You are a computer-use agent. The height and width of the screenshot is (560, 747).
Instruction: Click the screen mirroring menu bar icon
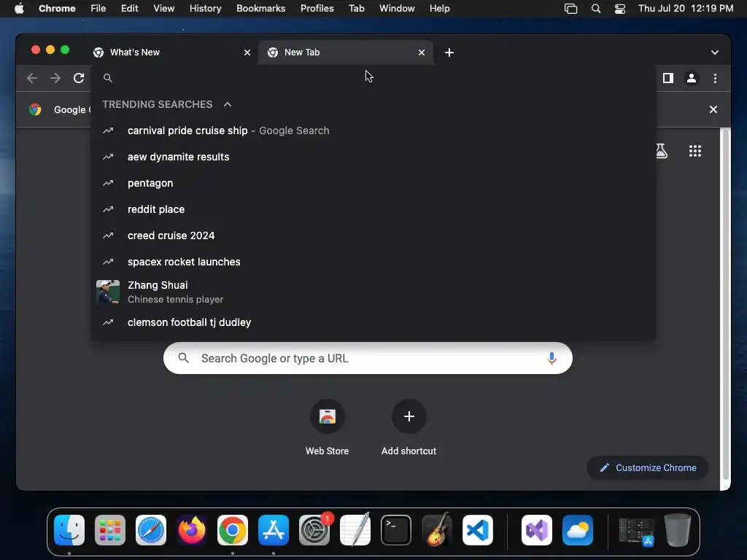coord(570,9)
